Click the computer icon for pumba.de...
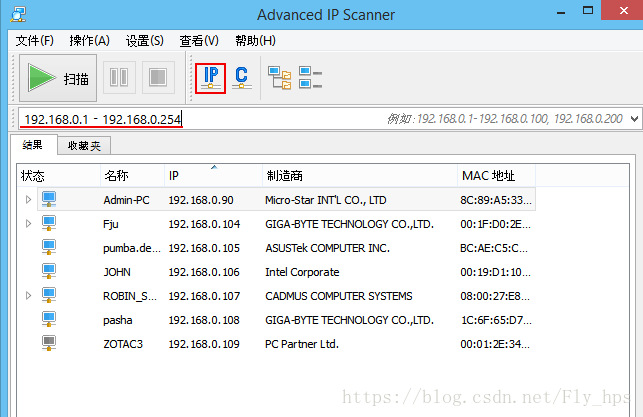 click(49, 247)
